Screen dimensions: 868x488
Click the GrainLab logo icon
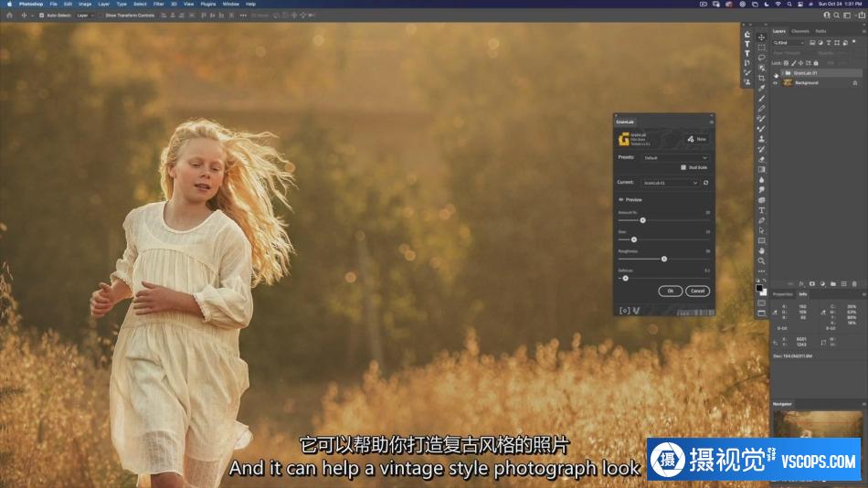[x=624, y=139]
